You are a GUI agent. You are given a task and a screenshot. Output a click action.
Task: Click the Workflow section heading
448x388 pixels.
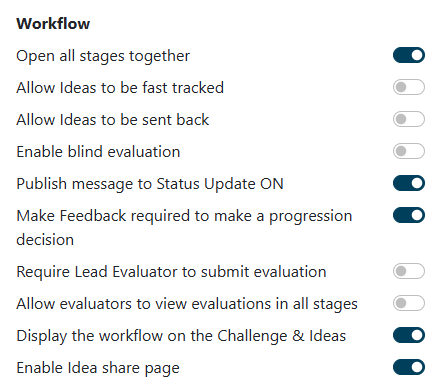(x=53, y=24)
